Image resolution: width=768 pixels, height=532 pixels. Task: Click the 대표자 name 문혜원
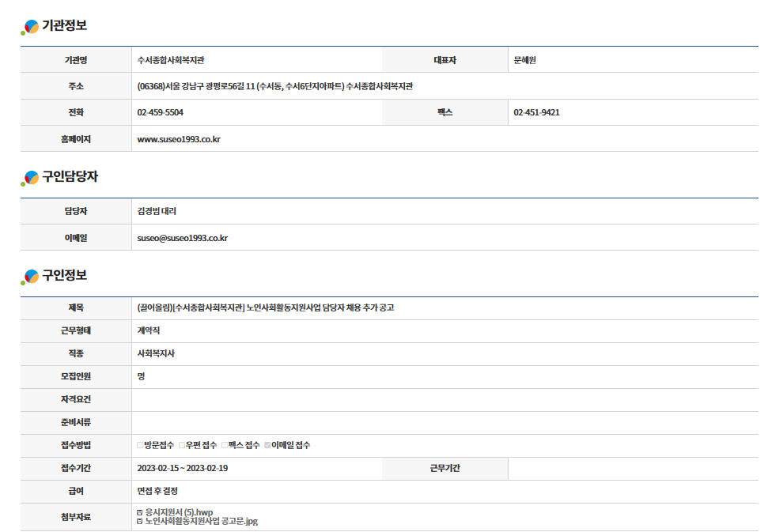[x=524, y=60]
